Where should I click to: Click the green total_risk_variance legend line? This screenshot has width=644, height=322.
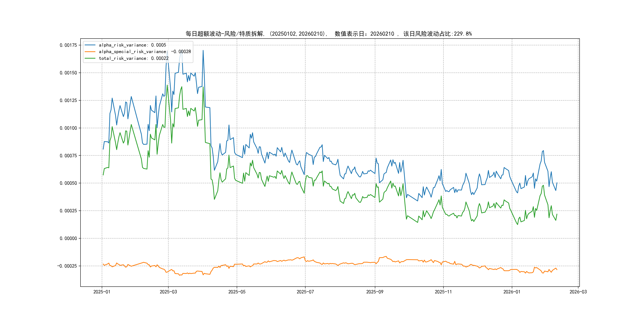tap(90, 58)
